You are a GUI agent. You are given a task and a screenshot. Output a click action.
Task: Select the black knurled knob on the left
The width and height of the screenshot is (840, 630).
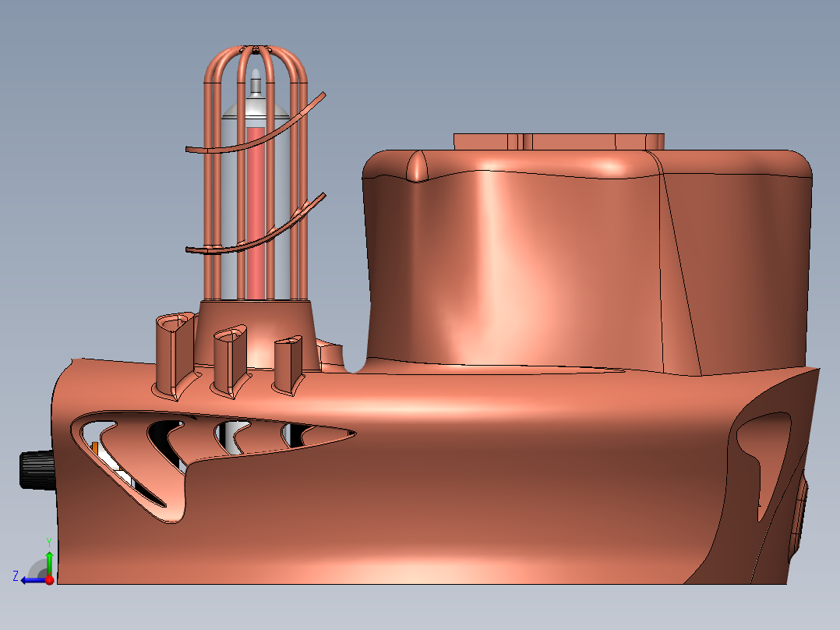[37, 470]
